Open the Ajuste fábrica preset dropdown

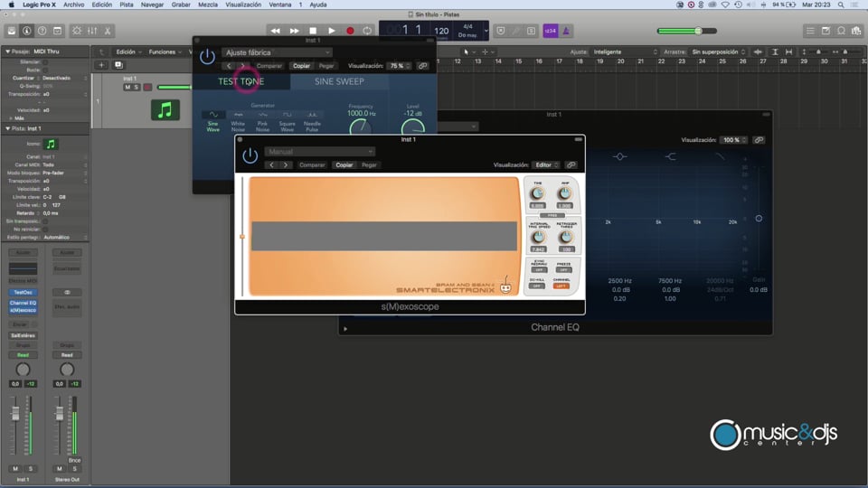(x=277, y=52)
